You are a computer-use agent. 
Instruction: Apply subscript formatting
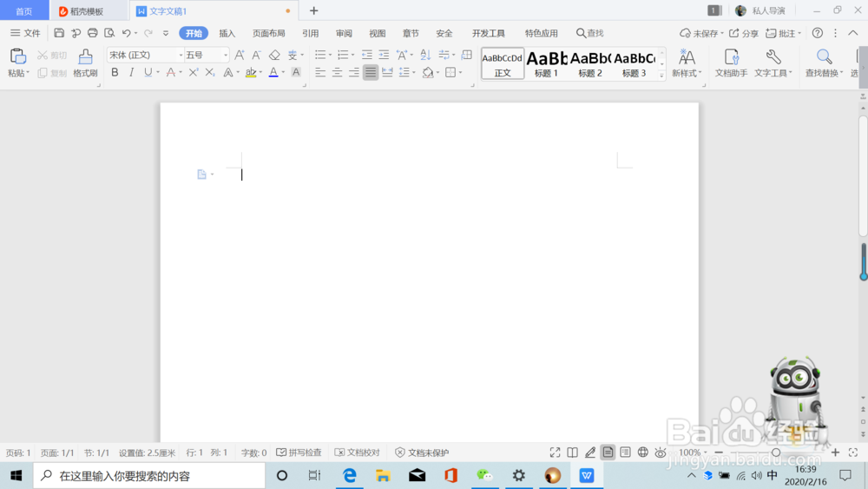coord(210,72)
